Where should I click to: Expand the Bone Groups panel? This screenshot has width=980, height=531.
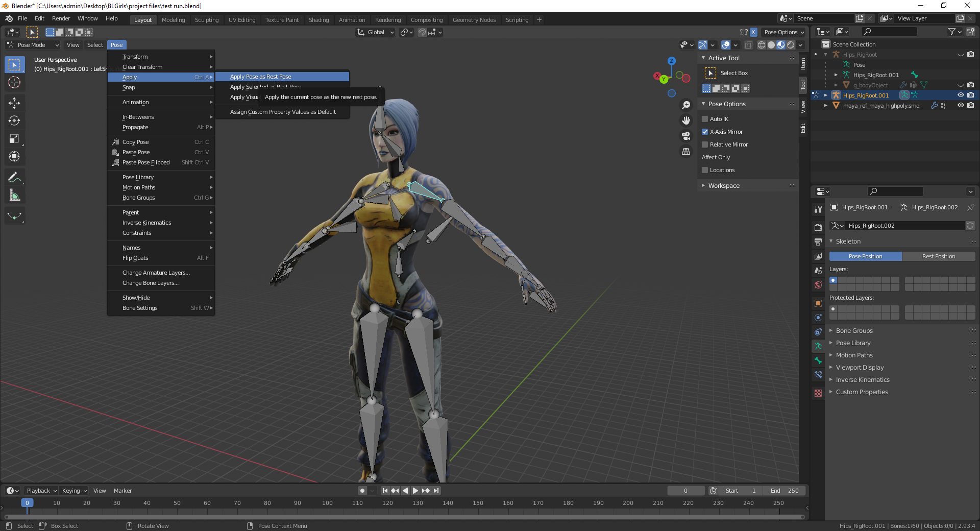[x=854, y=331]
